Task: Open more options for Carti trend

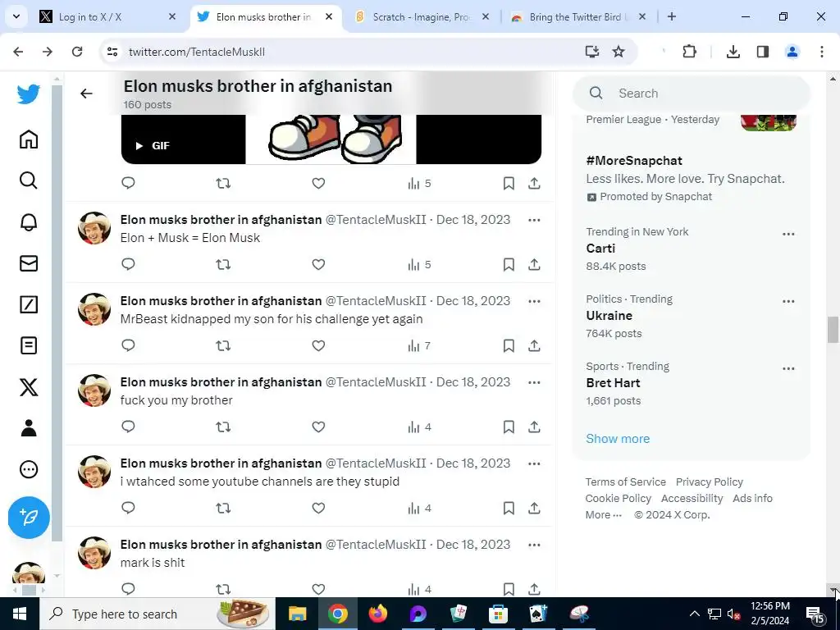Action: click(x=788, y=234)
